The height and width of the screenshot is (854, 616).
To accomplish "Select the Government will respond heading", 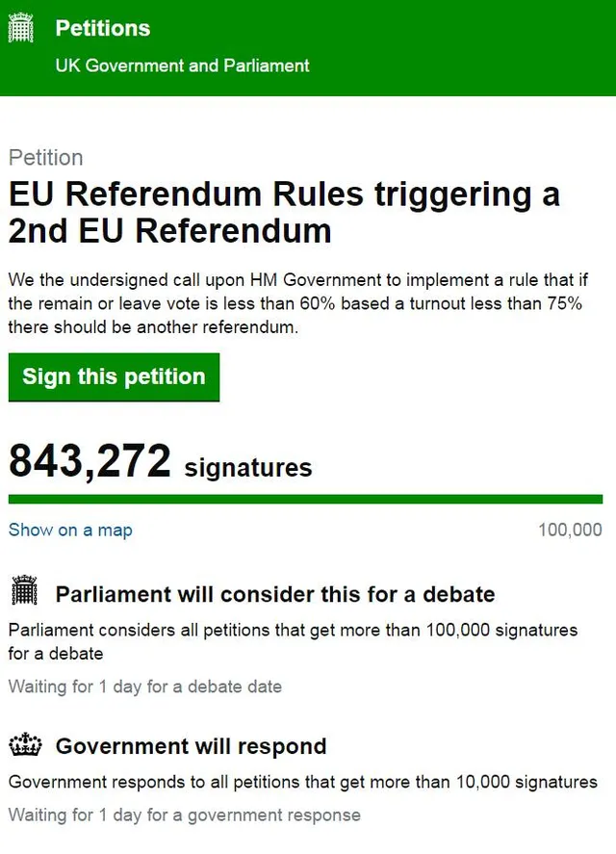I will click(x=191, y=746).
